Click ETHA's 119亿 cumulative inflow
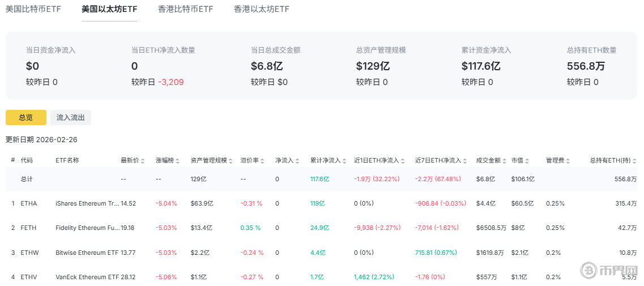Viewport: 644px width, 286px height. 317,203
